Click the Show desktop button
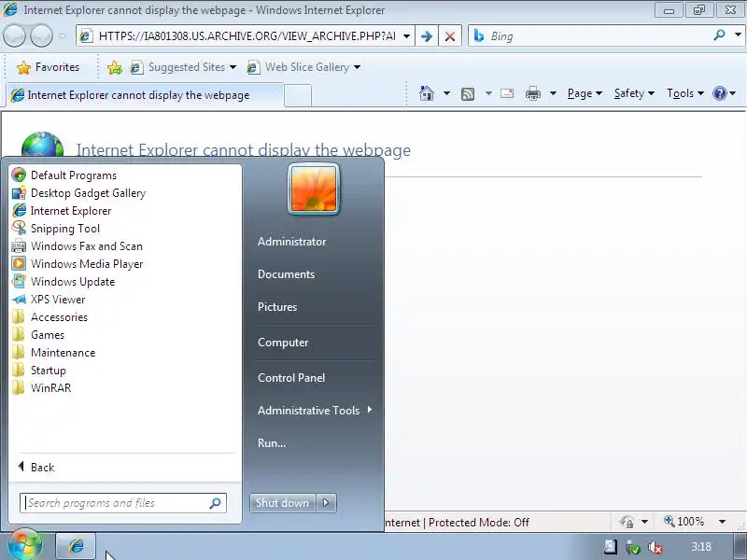Viewport: 747px width, 560px height. (x=740, y=547)
